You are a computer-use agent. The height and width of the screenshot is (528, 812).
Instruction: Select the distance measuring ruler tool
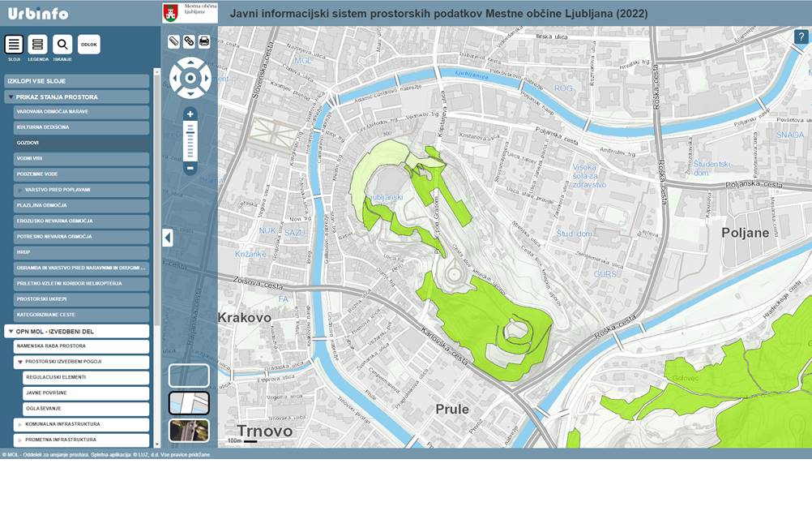coord(174,41)
